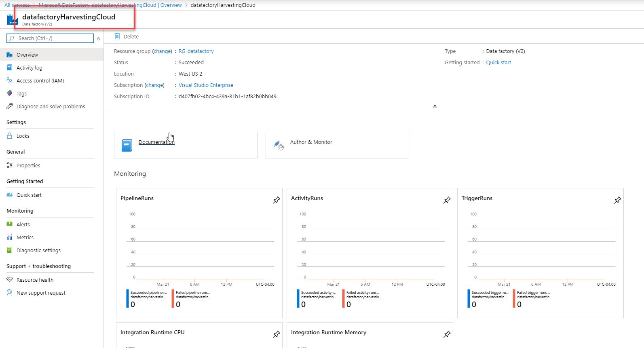Open Alerts under Monitoring

(52, 224)
